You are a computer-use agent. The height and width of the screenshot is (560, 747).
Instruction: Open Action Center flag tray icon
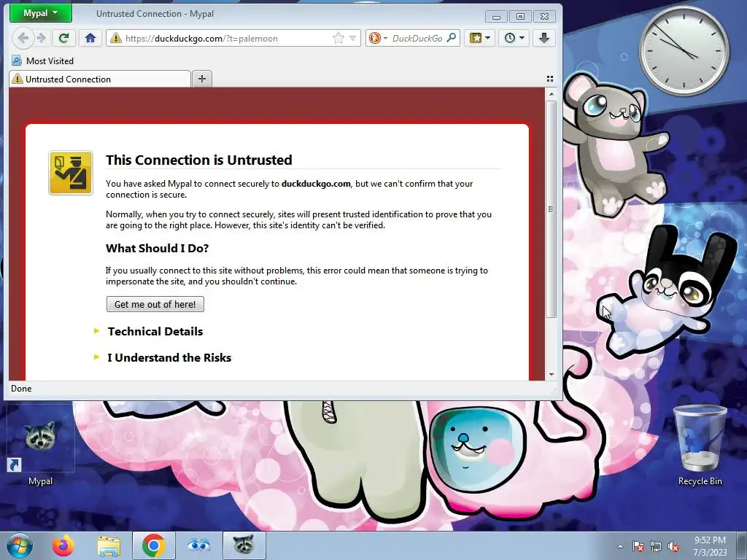coord(638,546)
